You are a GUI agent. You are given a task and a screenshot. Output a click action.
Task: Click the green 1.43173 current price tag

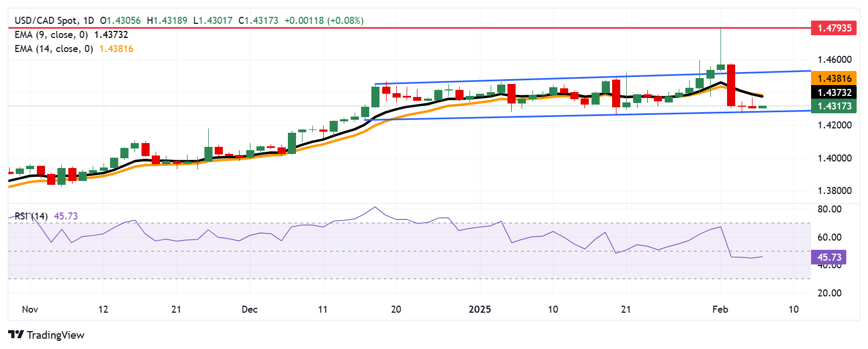[x=833, y=106]
